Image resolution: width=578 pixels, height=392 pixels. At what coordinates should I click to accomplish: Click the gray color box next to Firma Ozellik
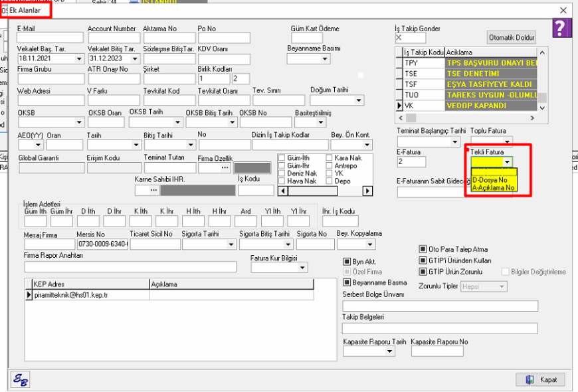point(252,168)
